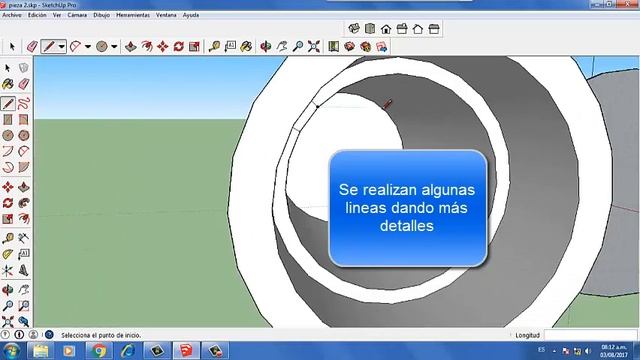This screenshot has height=360, width=640.
Task: Select the Rectangle tool in the left toolbar
Action: pos(8,119)
